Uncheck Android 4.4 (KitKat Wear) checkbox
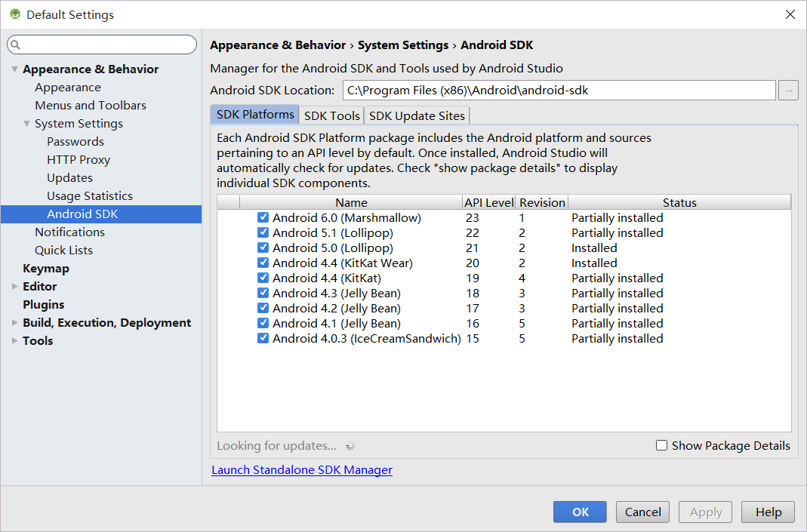This screenshot has height=532, width=807. tap(263, 263)
